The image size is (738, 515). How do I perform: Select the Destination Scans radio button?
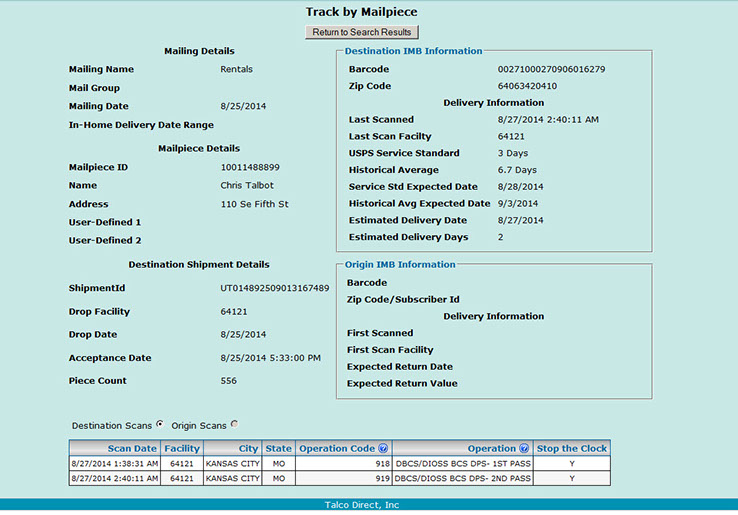160,424
